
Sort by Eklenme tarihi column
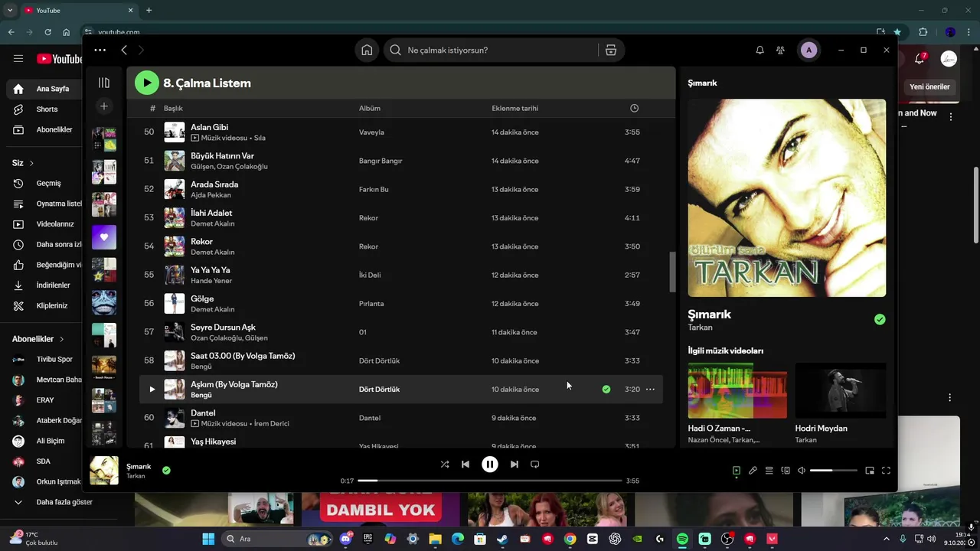[x=514, y=108]
